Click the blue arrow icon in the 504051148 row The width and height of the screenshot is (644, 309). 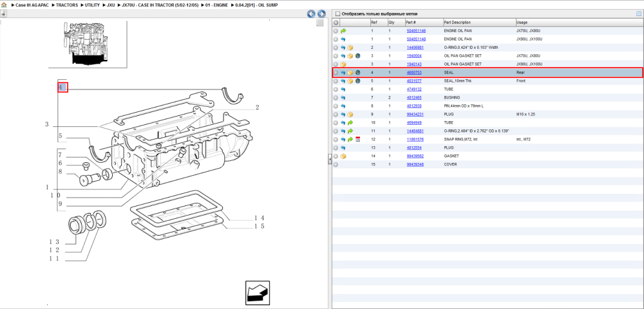tap(343, 39)
